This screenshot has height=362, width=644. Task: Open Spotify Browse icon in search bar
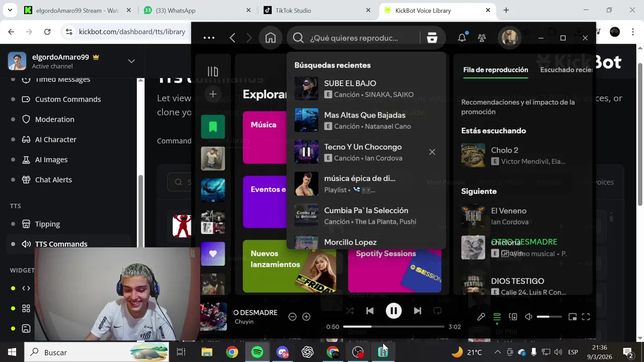[x=432, y=38]
